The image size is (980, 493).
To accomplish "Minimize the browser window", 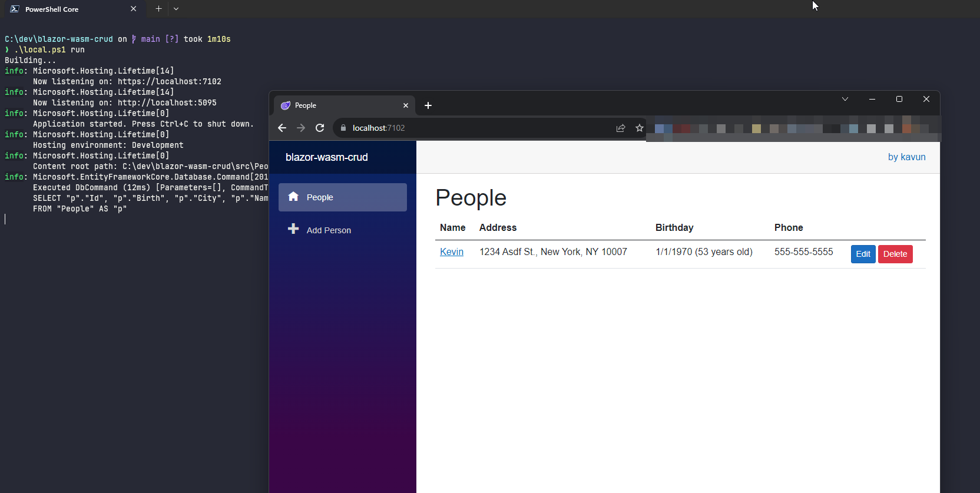I will [872, 99].
